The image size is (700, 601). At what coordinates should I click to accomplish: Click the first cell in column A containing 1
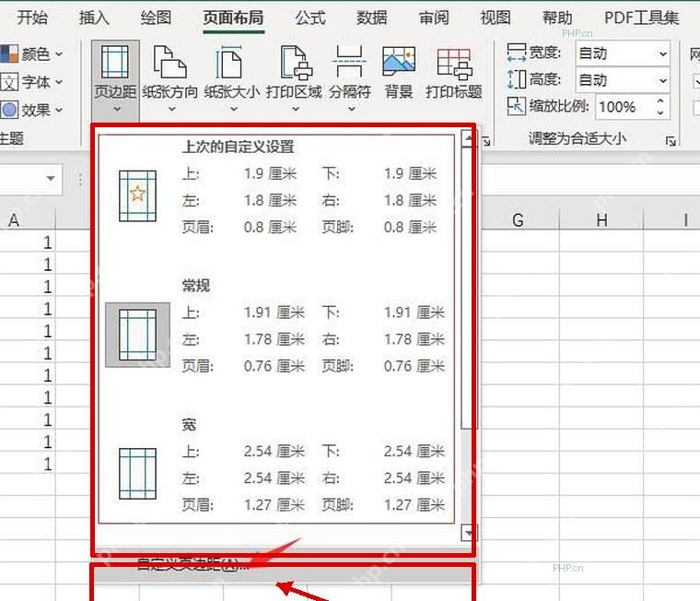(27, 242)
